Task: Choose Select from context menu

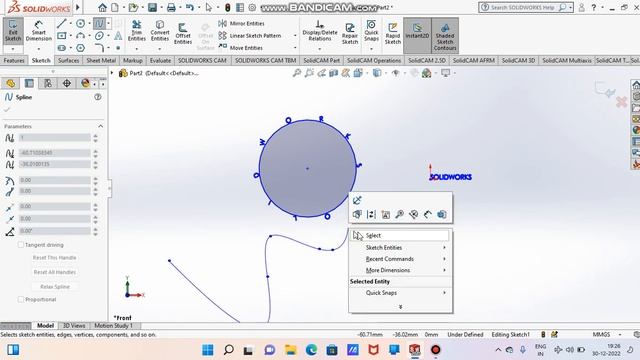Action: click(x=400, y=236)
